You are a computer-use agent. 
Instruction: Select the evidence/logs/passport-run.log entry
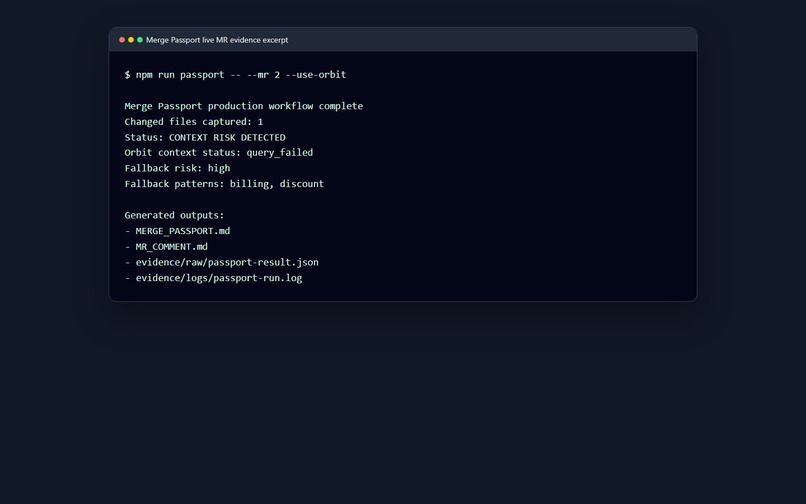click(213, 278)
